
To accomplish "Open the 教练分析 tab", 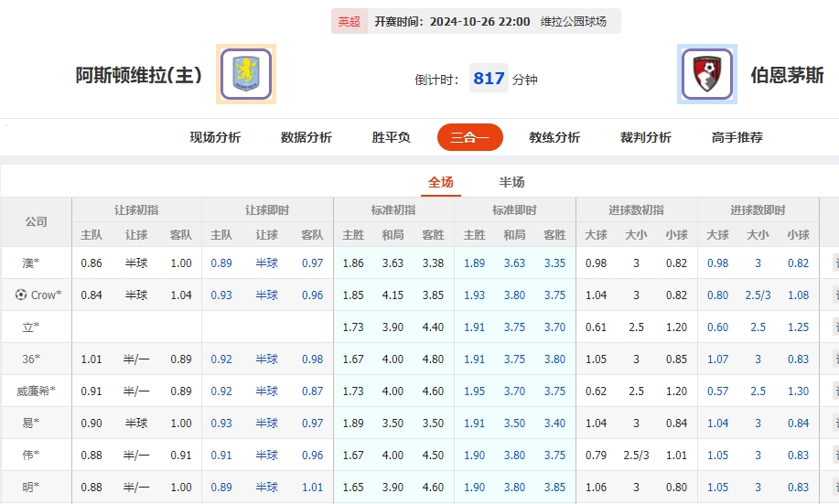I will coord(554,137).
